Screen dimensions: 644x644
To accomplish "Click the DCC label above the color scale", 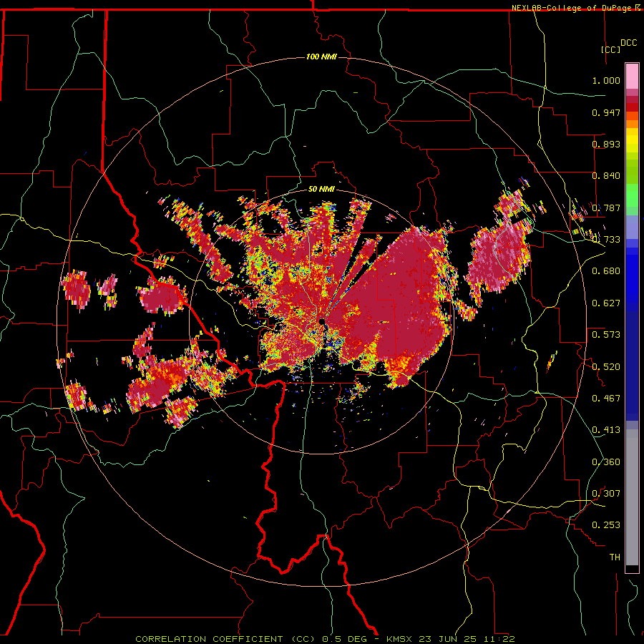I will point(628,43).
